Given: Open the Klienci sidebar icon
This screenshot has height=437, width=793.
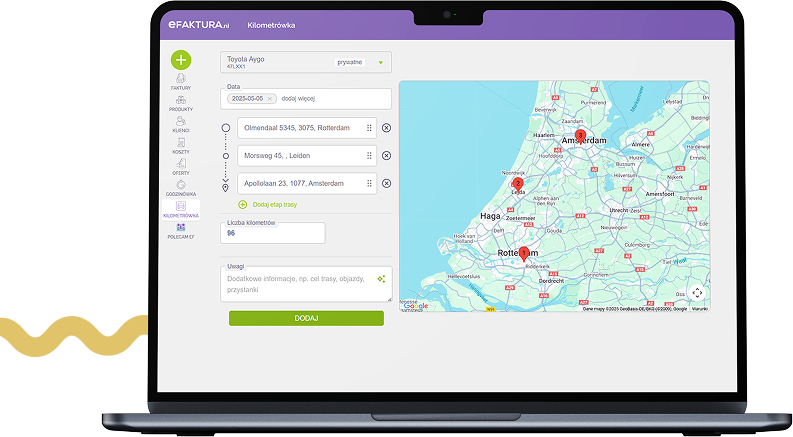Looking at the screenshot, I should pyautogui.click(x=180, y=123).
